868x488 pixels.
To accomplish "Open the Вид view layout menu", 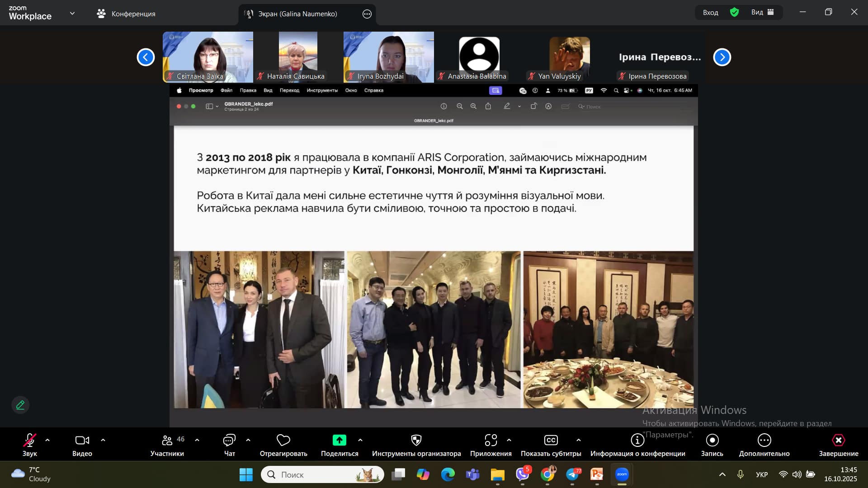I will click(x=763, y=13).
